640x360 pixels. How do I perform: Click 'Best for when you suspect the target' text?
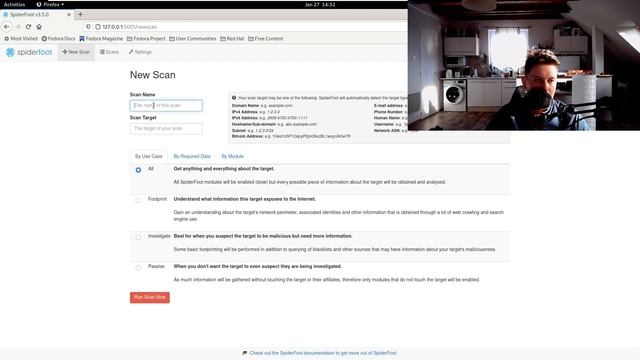[263, 236]
